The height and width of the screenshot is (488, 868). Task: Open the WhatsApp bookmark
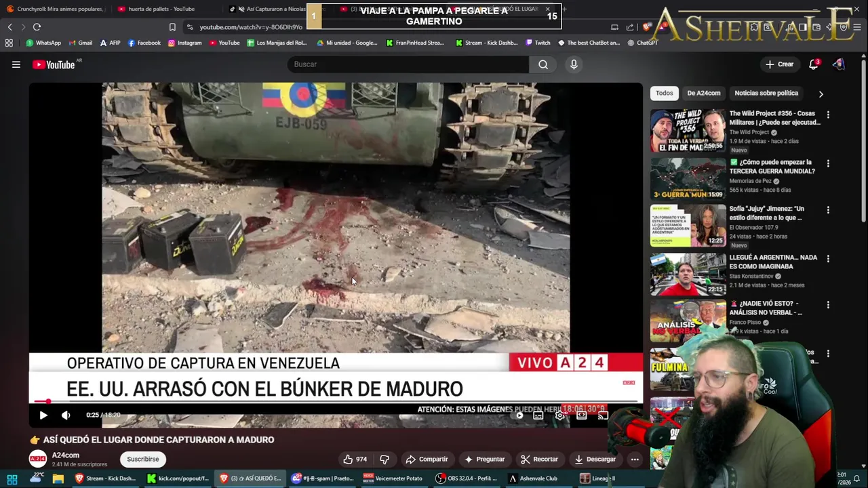[43, 43]
